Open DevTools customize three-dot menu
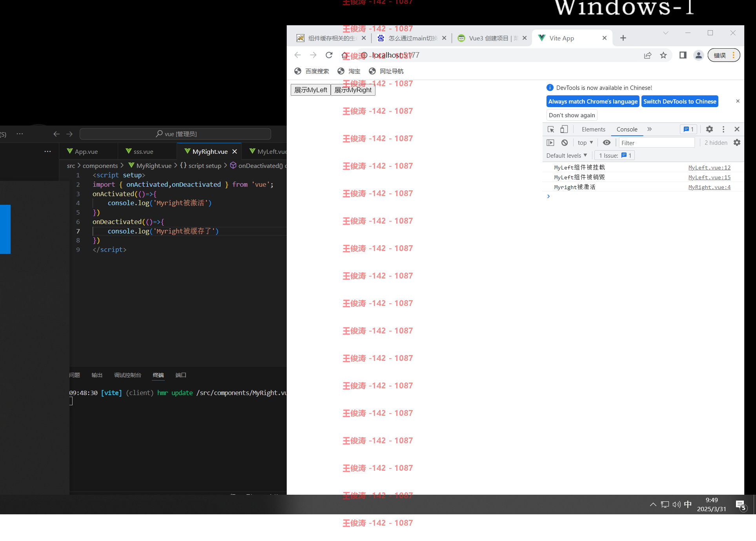 tap(723, 129)
